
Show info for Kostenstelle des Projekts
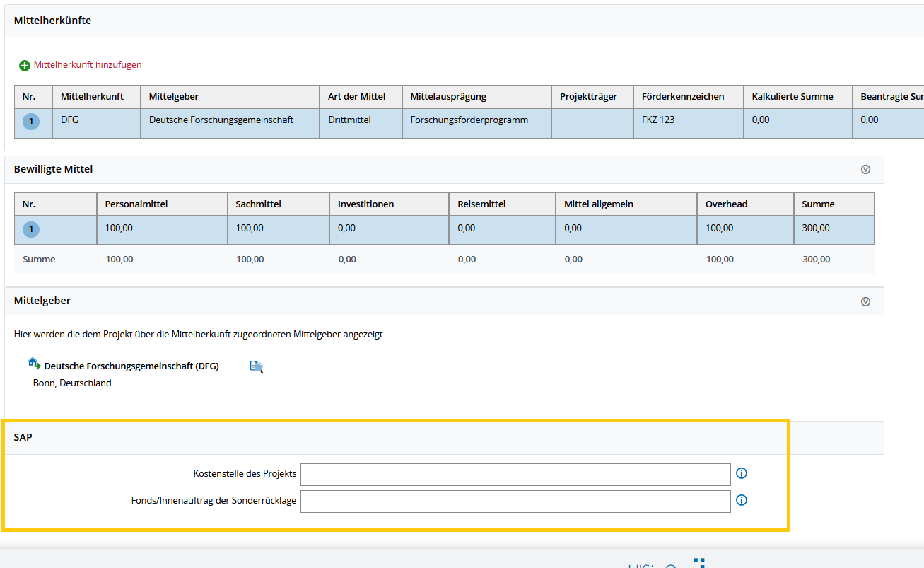tap(742, 473)
